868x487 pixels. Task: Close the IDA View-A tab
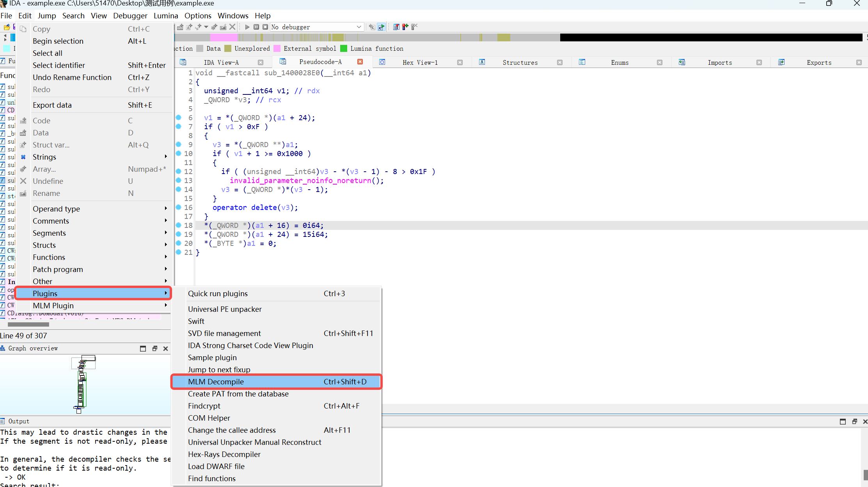point(261,62)
